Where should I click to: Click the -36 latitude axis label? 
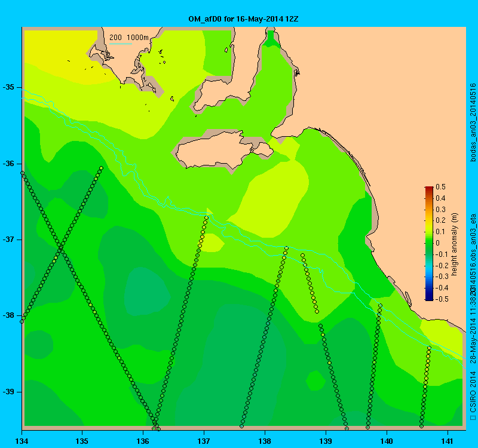8,164
